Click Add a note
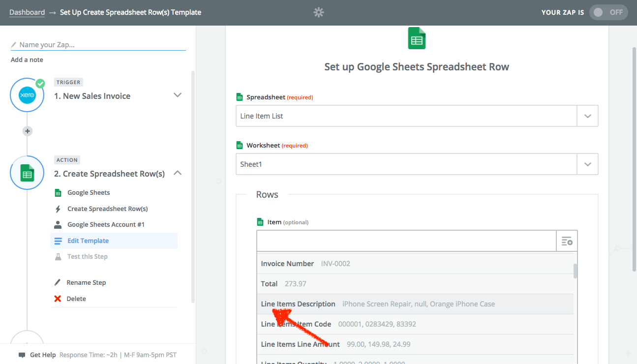 click(27, 60)
